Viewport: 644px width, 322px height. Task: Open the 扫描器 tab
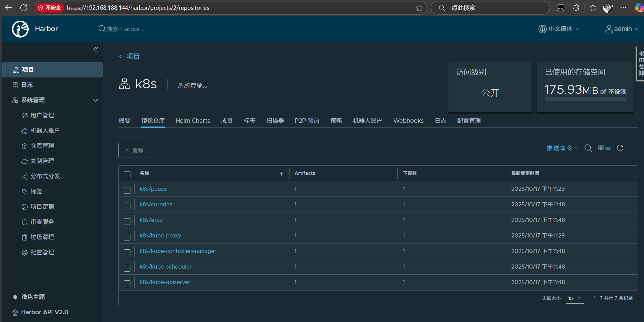click(x=275, y=121)
